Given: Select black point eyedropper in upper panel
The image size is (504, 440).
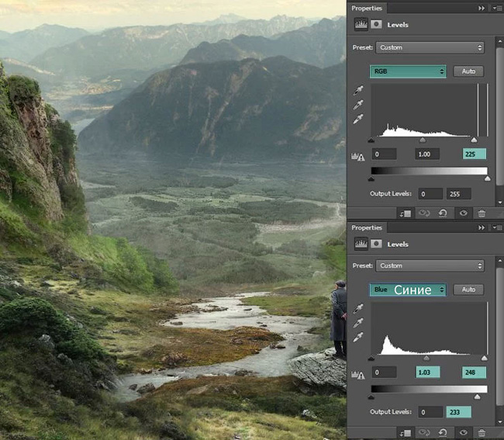Looking at the screenshot, I should pyautogui.click(x=358, y=90).
